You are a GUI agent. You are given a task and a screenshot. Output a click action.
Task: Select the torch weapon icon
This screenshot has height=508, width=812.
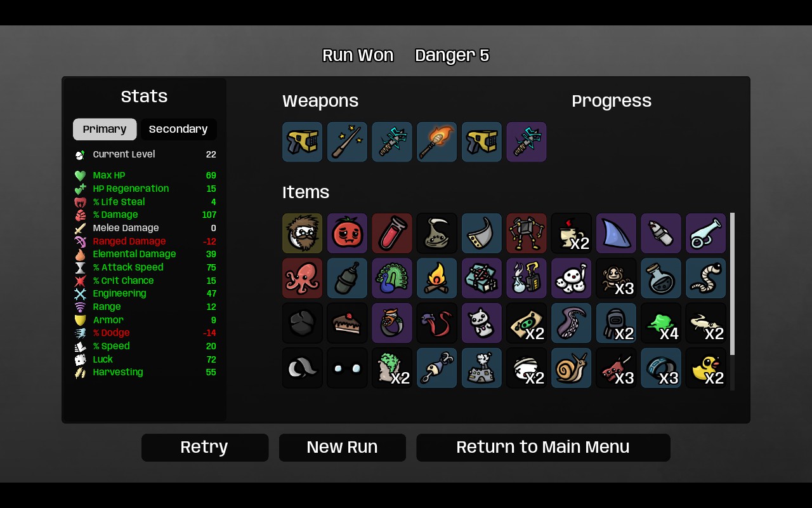pyautogui.click(x=437, y=142)
